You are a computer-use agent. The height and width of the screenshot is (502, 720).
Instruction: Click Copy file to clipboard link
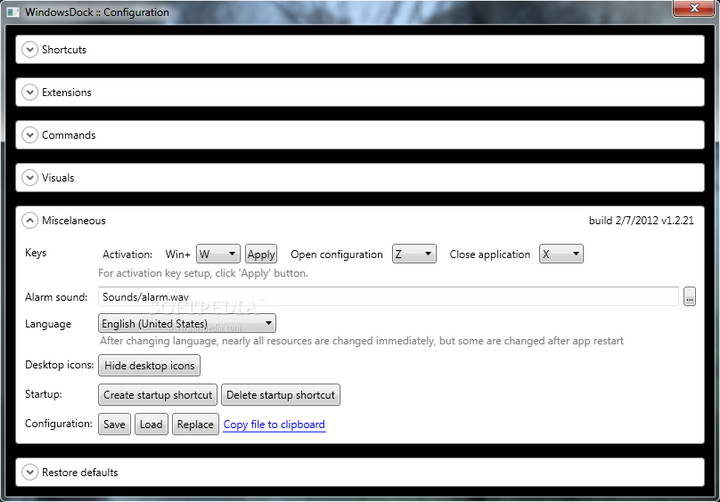pyautogui.click(x=274, y=424)
